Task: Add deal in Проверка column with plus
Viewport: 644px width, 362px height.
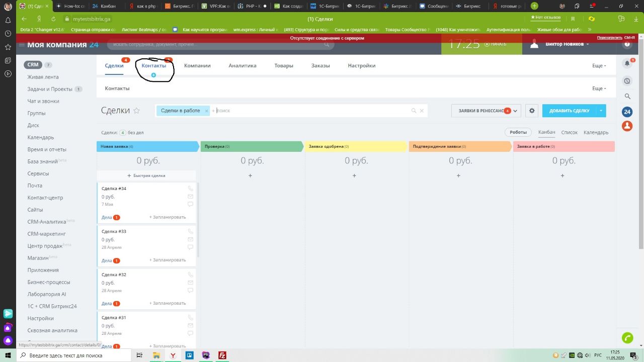Action: (250, 175)
